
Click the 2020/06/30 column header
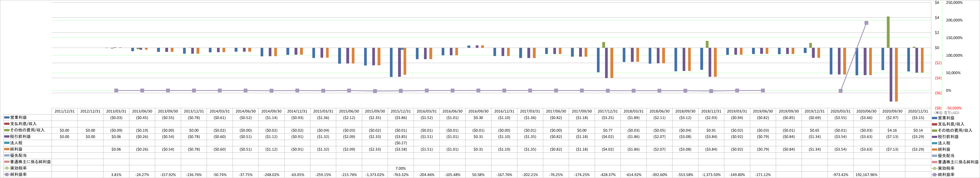(866, 112)
